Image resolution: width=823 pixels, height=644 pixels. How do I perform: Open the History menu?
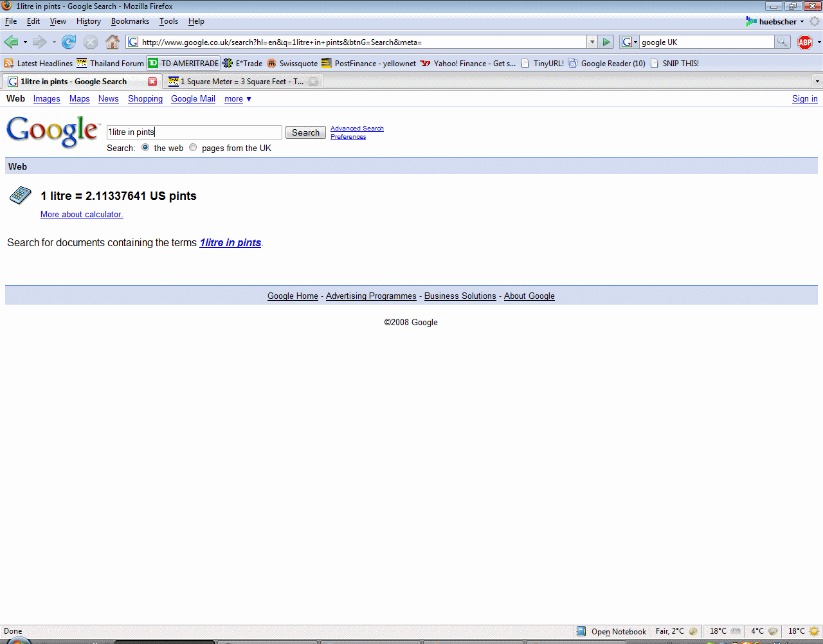[89, 21]
